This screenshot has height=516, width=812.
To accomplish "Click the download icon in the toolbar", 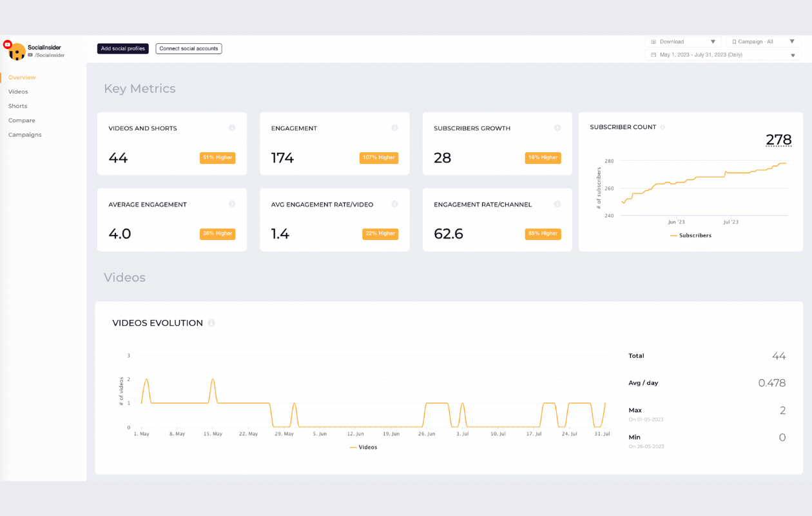I will point(653,41).
